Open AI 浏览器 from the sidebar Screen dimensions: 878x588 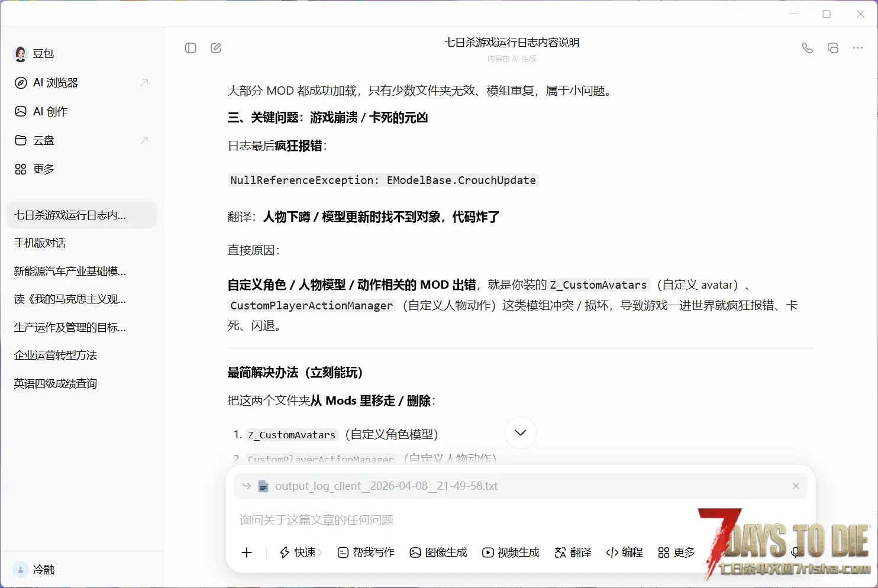(x=56, y=83)
